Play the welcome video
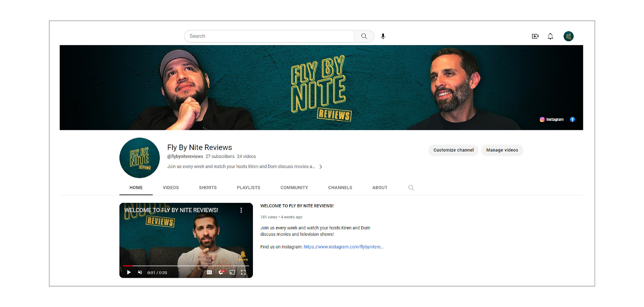The width and height of the screenshot is (644, 307). tap(129, 272)
